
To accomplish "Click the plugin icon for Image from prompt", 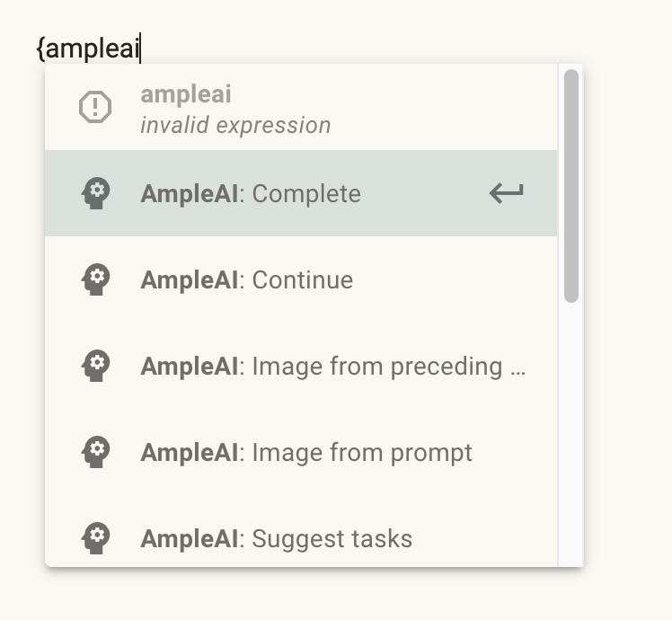I will coord(96,452).
